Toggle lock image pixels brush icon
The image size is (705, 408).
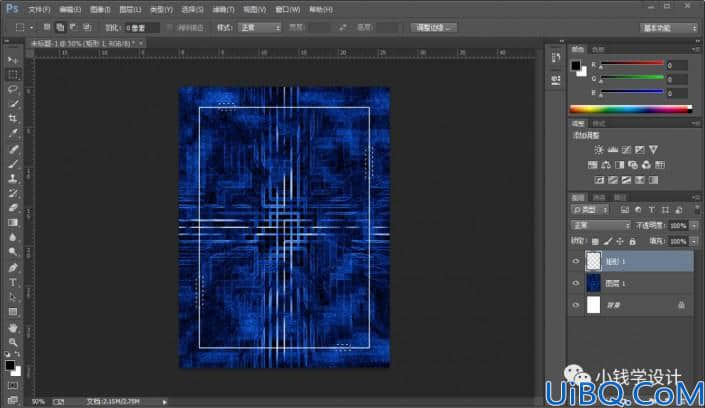[607, 242]
